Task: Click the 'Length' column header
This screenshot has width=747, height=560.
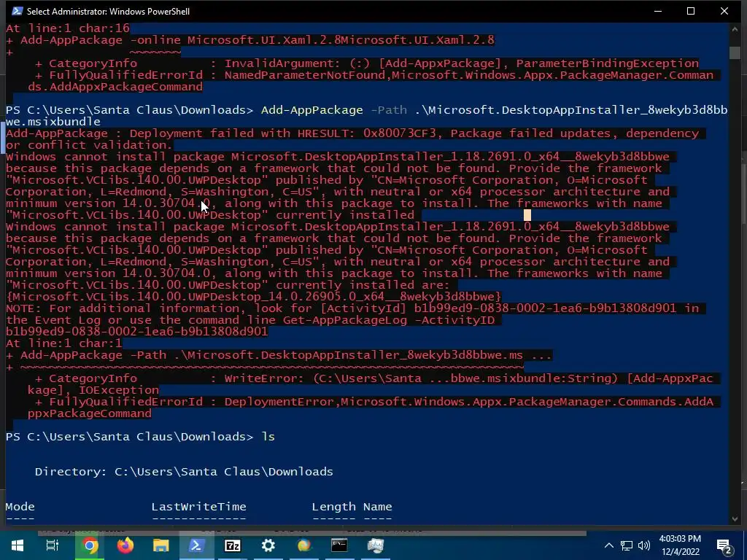Action: [x=334, y=507]
